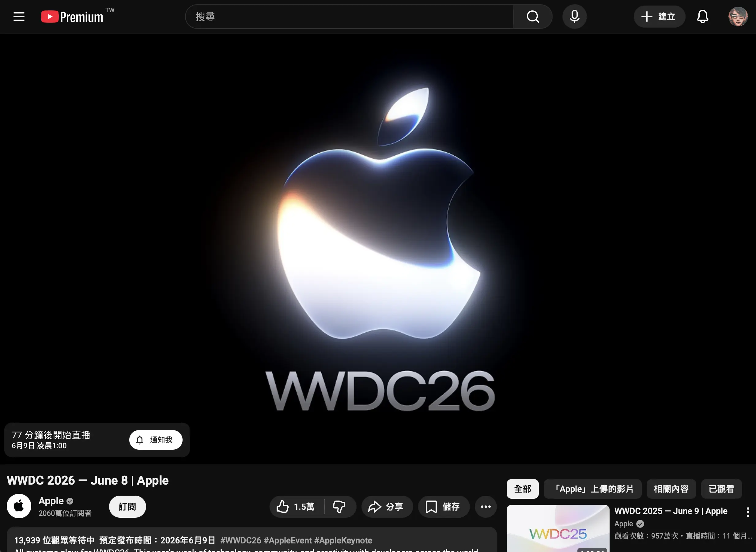
Task: Open Apple channel avatar
Action: pyautogui.click(x=19, y=506)
